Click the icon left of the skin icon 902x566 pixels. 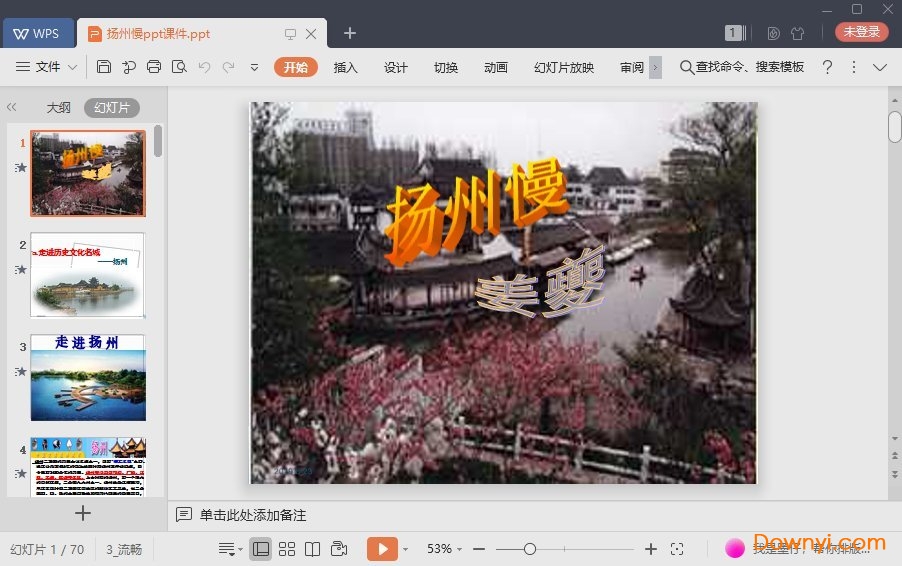(773, 33)
